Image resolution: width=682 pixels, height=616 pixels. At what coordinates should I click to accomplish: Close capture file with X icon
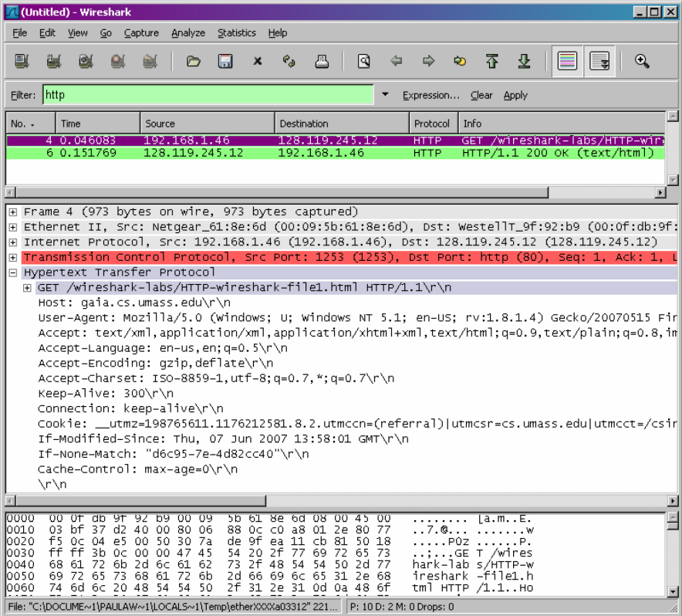(x=258, y=61)
